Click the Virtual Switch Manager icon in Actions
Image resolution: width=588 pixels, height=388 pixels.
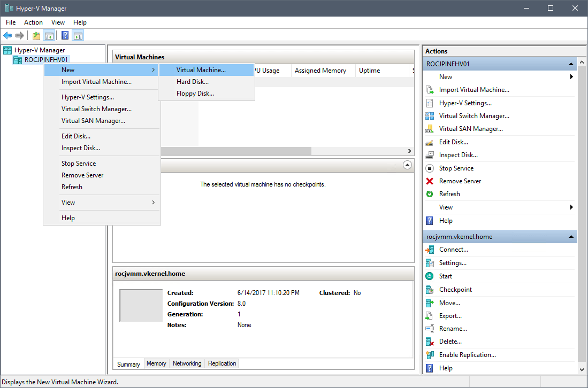coord(430,116)
